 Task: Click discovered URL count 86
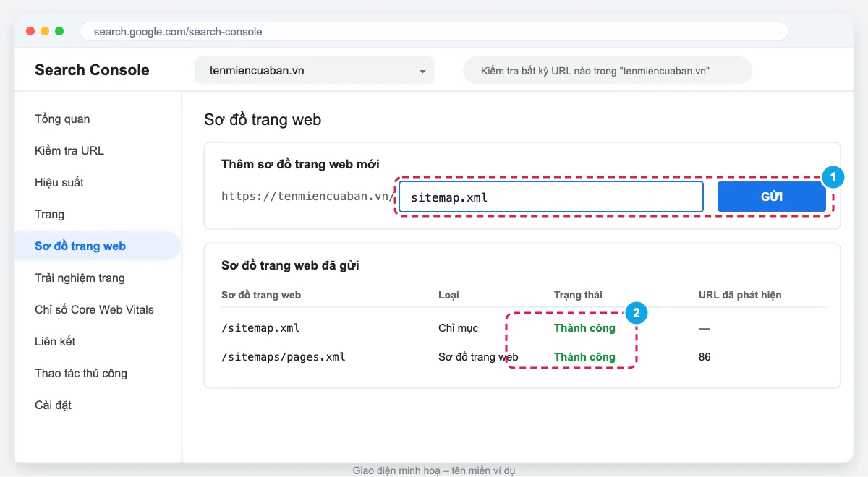pyautogui.click(x=705, y=357)
